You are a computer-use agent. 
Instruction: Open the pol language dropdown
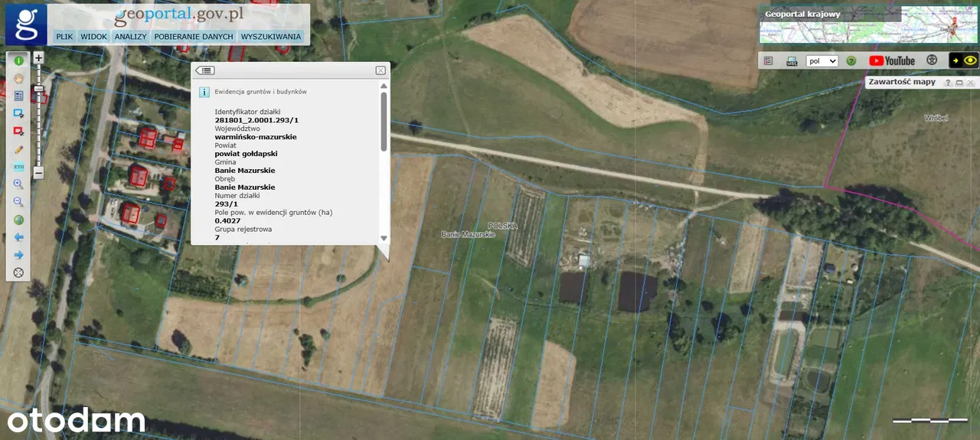pyautogui.click(x=822, y=60)
